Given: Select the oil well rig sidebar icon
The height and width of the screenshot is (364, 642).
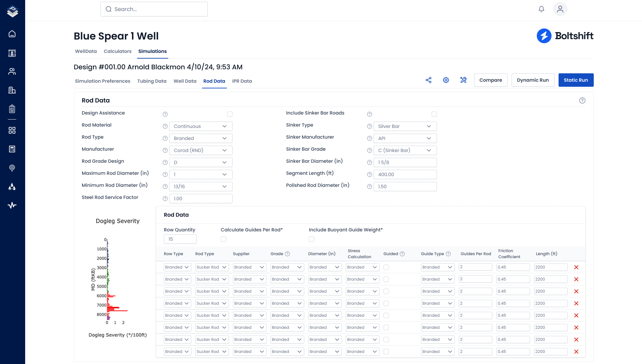Looking at the screenshot, I should coord(12,53).
